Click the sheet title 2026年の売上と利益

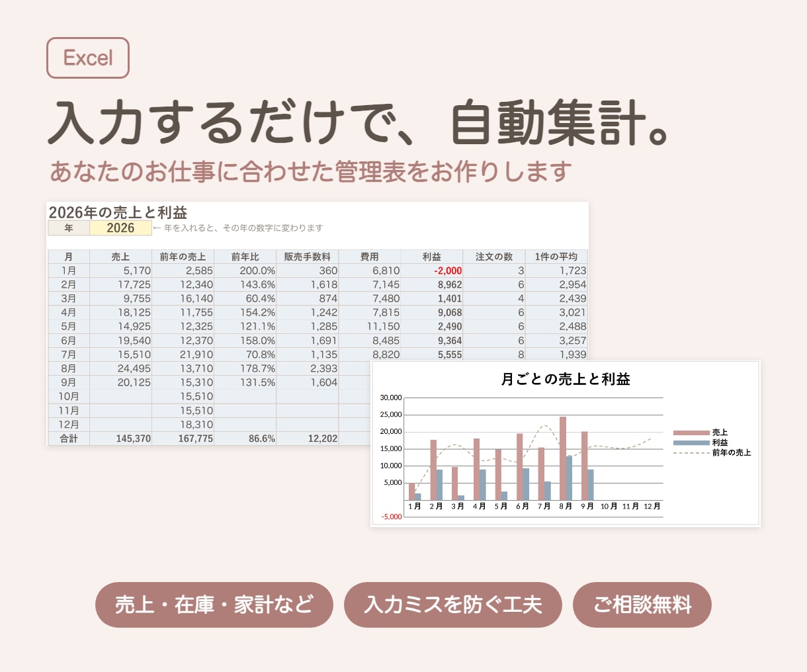point(118,212)
